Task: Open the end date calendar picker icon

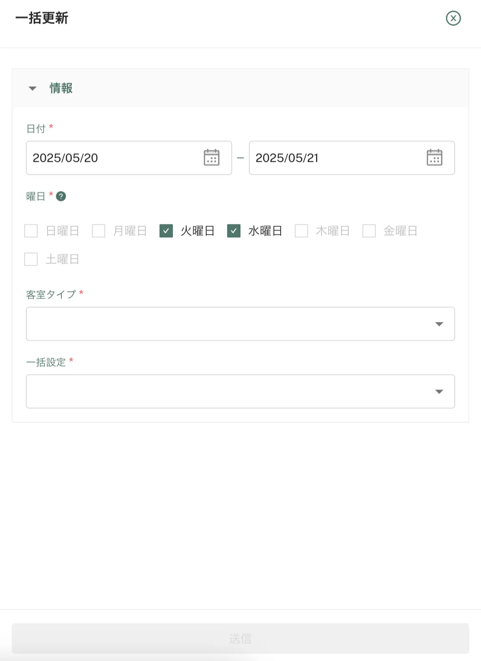Action: click(x=434, y=158)
